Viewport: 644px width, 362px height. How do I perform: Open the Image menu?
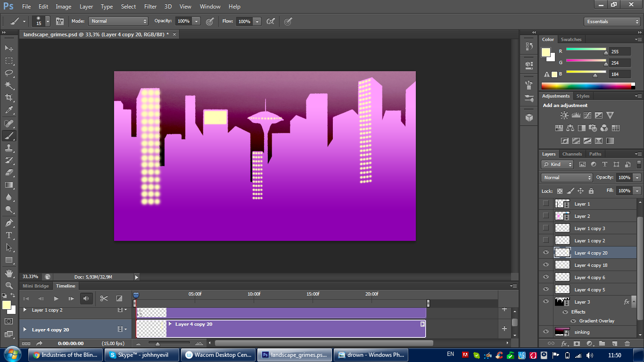coord(64,7)
